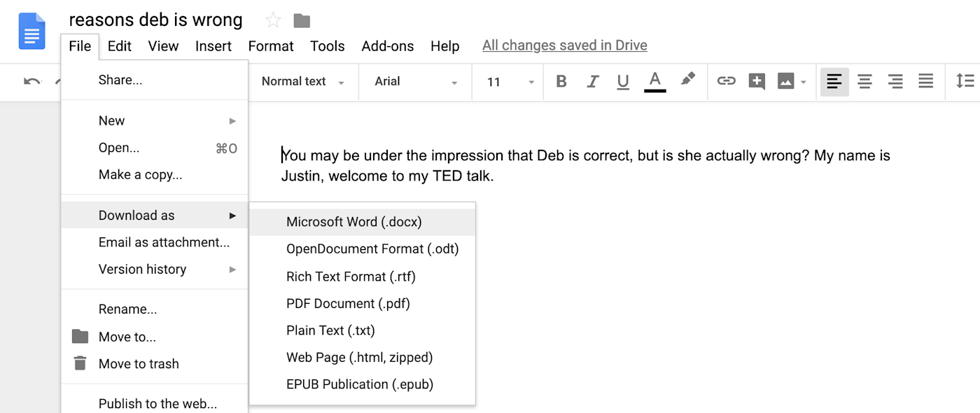Expand the Version history submenu

coord(155,269)
